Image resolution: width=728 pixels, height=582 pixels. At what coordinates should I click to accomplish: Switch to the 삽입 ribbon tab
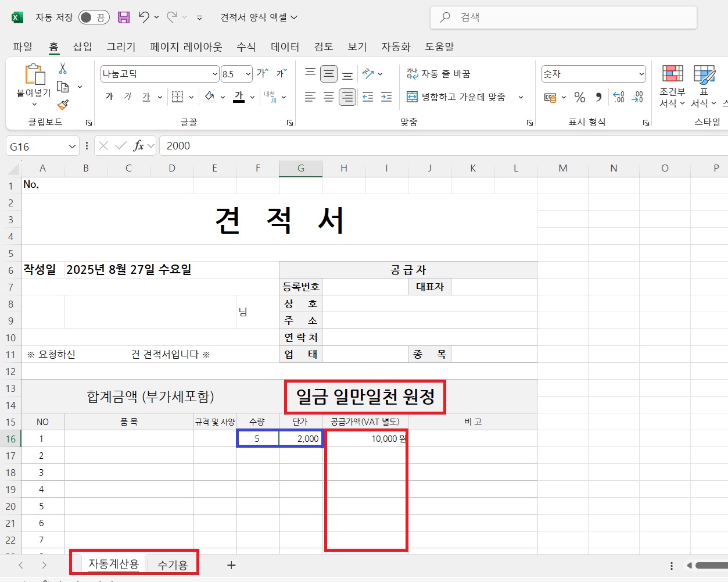coord(83,47)
